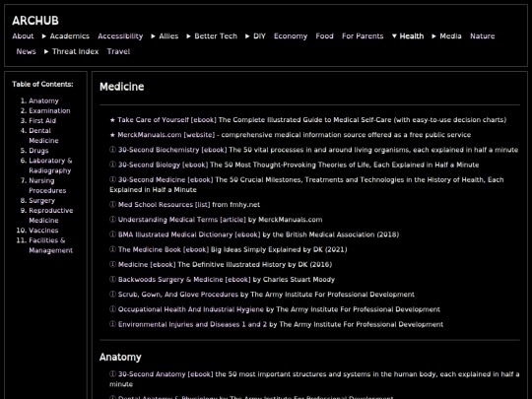Image resolution: width=532 pixels, height=399 pixels.
Task: Collapse the Health dropdown triangle
Action: 394,36
